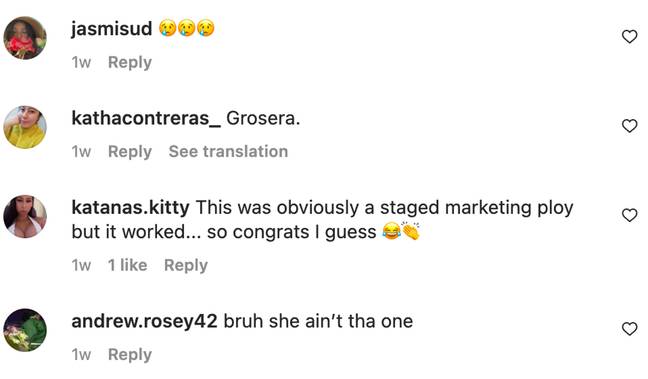Like kathacontreras_ Grosera comment with heart
Image resolution: width=648 pixels, height=379 pixels.
[x=629, y=126]
